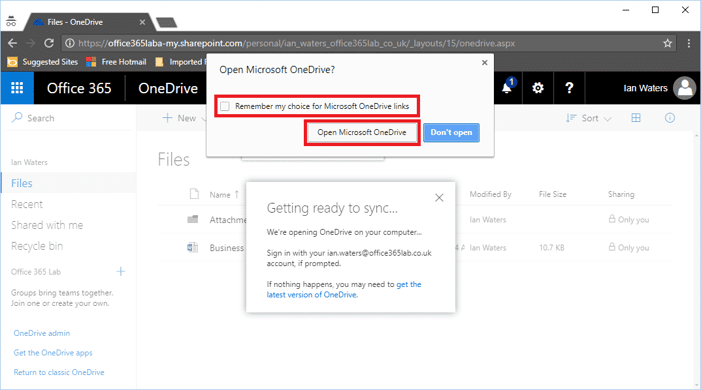Open the Office 365 app launcher grid
The image size is (701, 390).
click(x=17, y=88)
